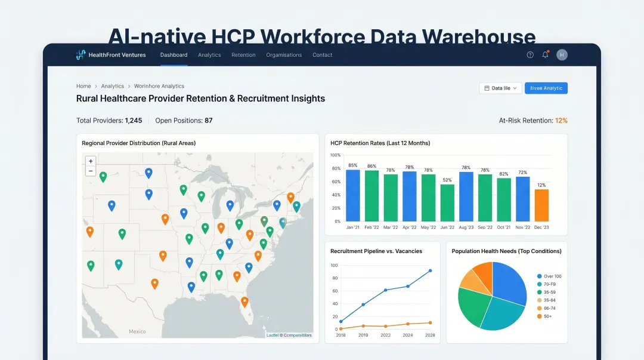This screenshot has height=360, width=644.
Task: Follow the Analytics breadcrumb link
Action: 113,86
